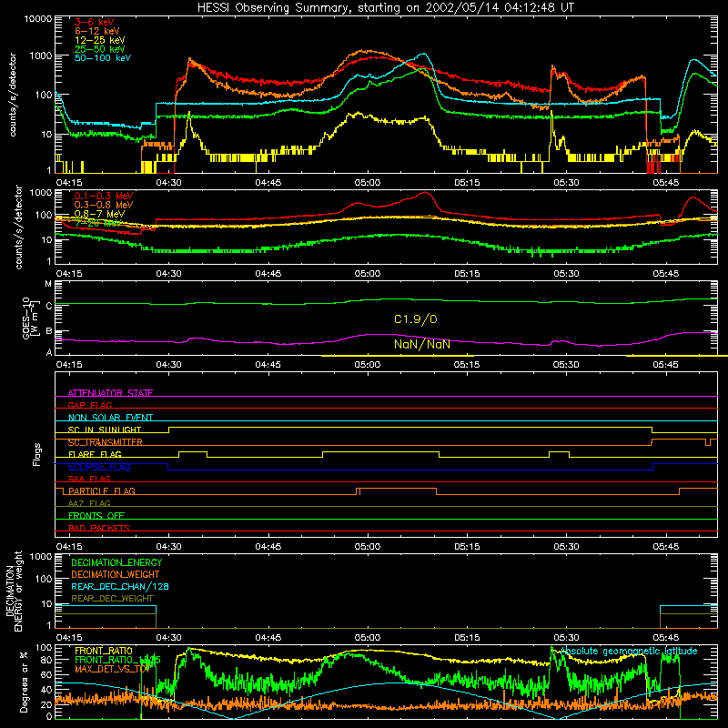Select the orange "6-12 keV" legend label
This screenshot has width=728, height=728.
pyautogui.click(x=97, y=31)
